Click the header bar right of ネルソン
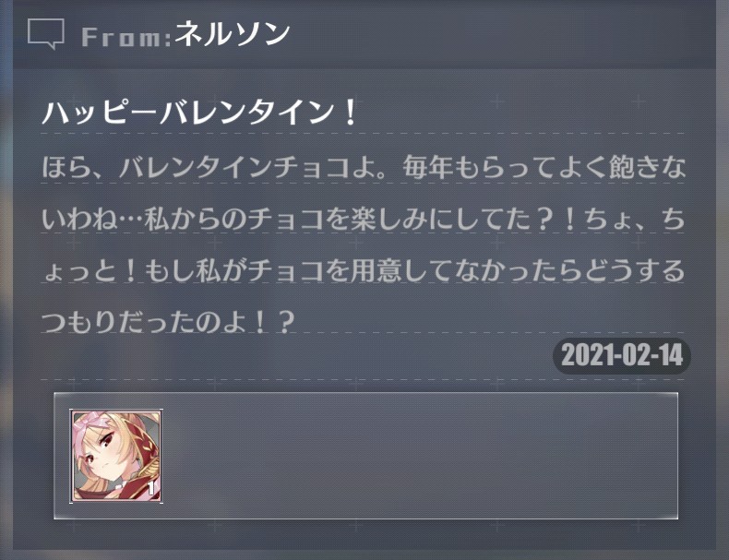This screenshot has width=729, height=560. point(502,34)
